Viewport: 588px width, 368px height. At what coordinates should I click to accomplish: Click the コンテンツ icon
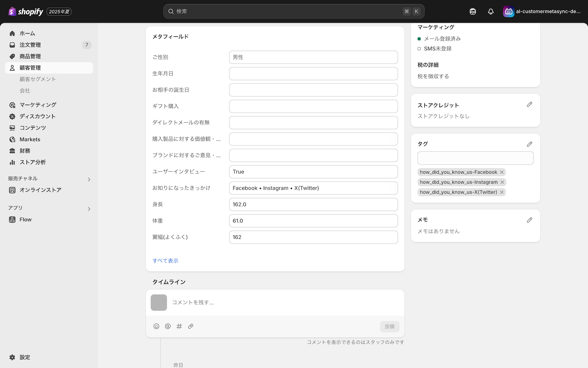[x=12, y=128]
